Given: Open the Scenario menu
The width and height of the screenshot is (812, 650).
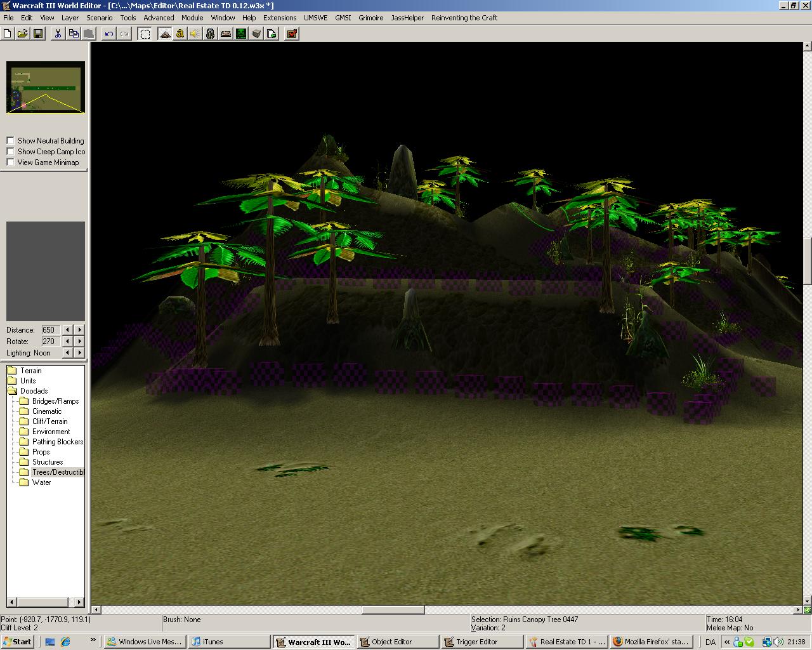Looking at the screenshot, I should point(100,18).
